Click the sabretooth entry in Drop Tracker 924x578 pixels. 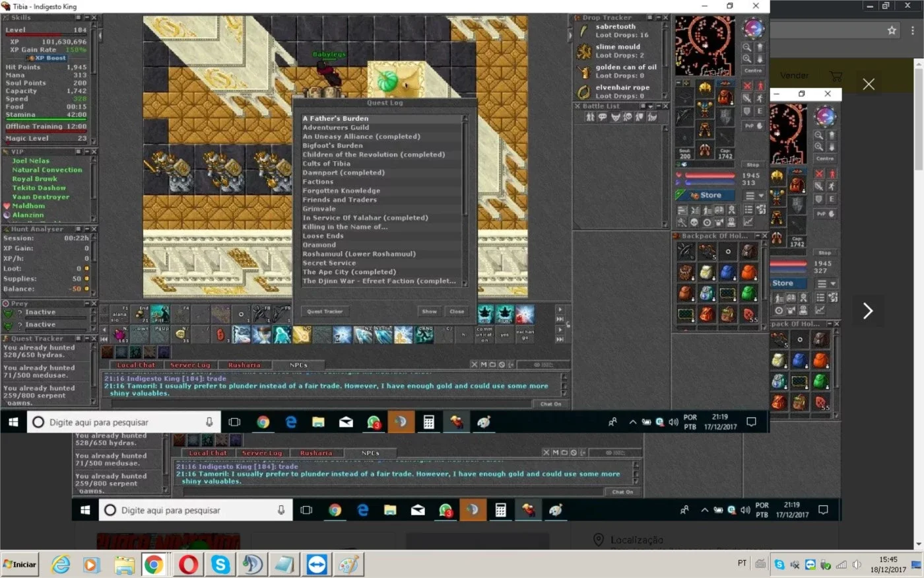617,30
